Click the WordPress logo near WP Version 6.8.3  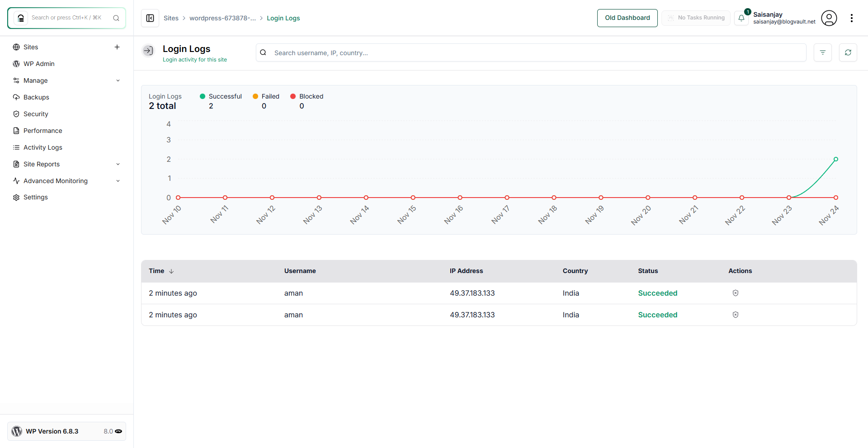coord(17,431)
